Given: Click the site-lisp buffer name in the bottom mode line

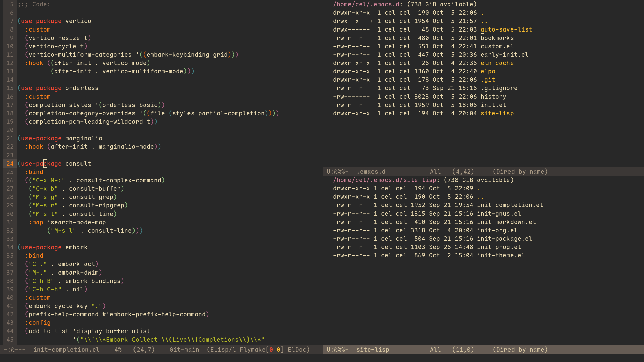Looking at the screenshot, I should point(373,350).
